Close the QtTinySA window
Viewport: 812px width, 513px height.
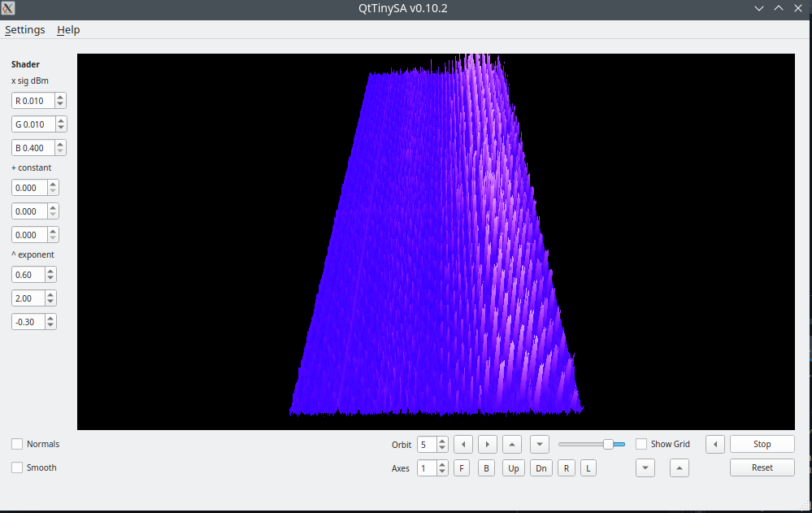pyautogui.click(x=798, y=8)
